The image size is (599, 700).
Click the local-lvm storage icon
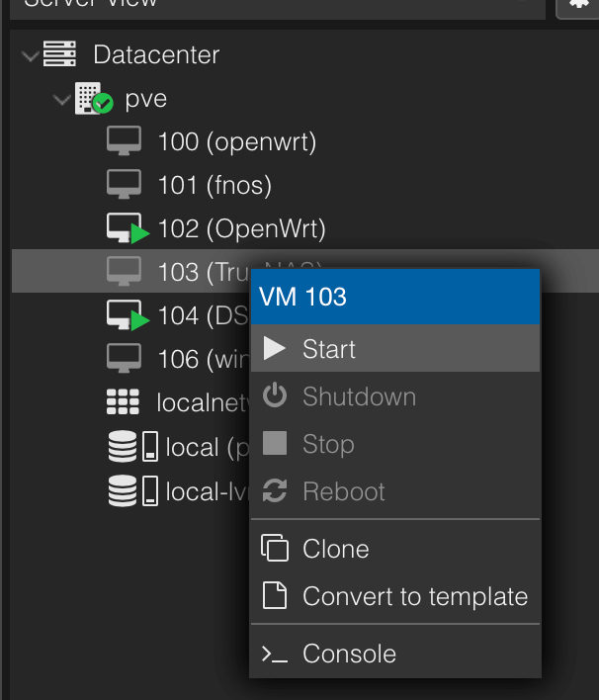click(x=123, y=490)
